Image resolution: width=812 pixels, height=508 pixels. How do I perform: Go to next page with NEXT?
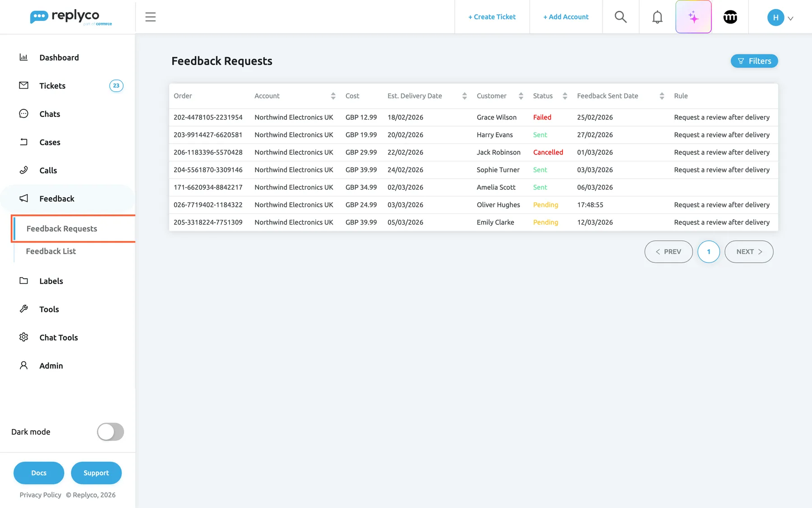tap(749, 252)
